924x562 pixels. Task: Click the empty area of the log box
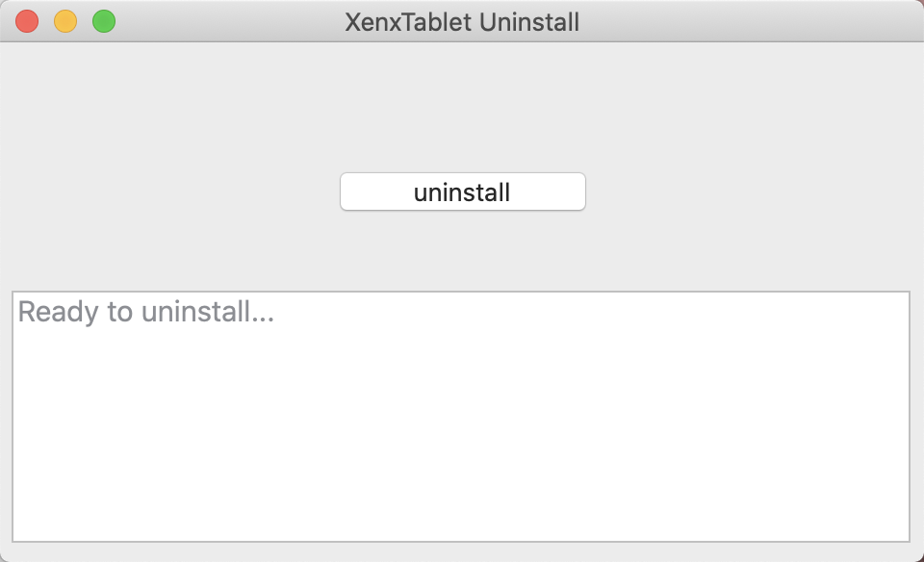tap(460, 443)
